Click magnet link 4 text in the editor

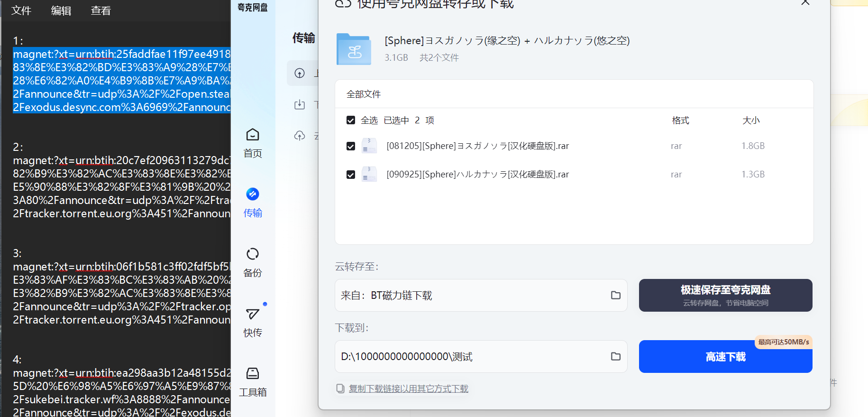pos(121,392)
